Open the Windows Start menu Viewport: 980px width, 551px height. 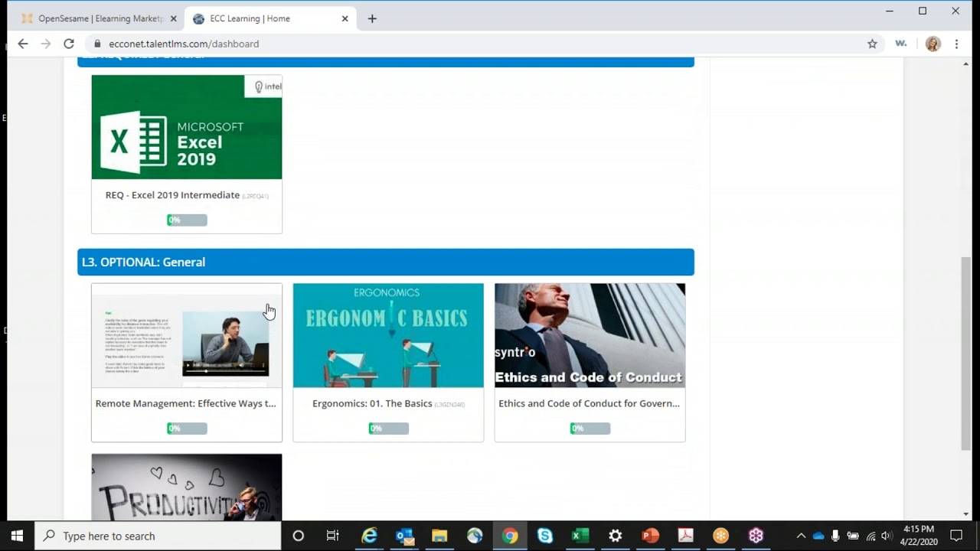17,536
